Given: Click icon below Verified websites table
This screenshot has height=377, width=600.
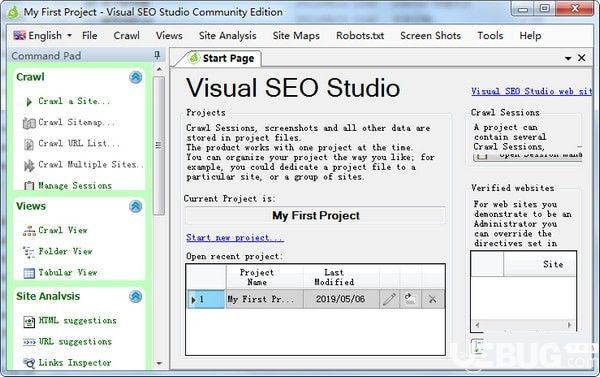Looking at the screenshot, I should [477, 347].
